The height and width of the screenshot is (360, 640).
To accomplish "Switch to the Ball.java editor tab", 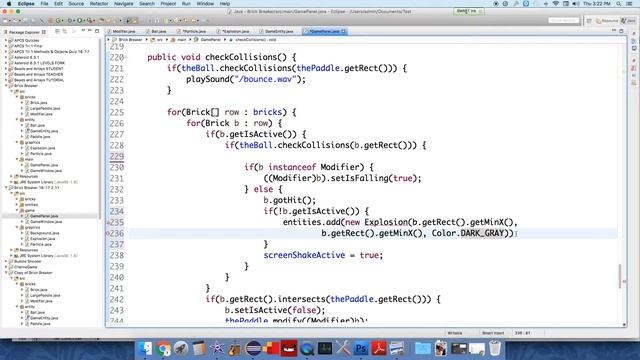I will [x=156, y=31].
